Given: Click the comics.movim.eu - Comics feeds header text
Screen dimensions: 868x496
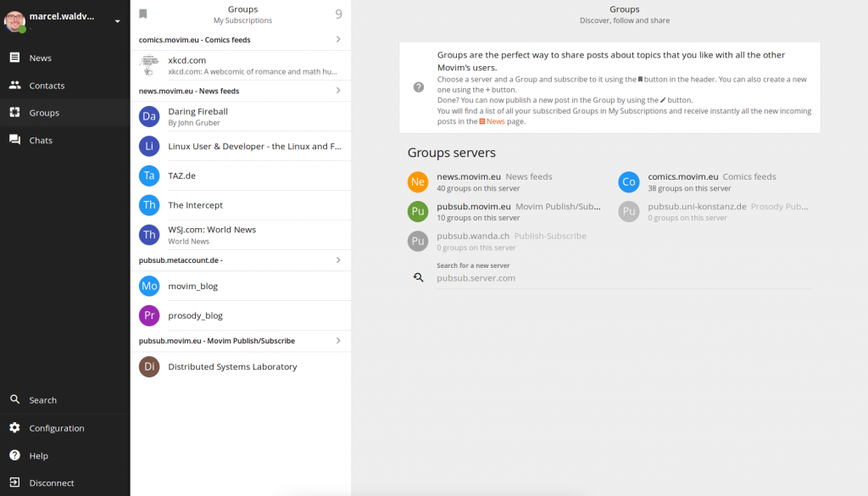Looking at the screenshot, I should (194, 40).
